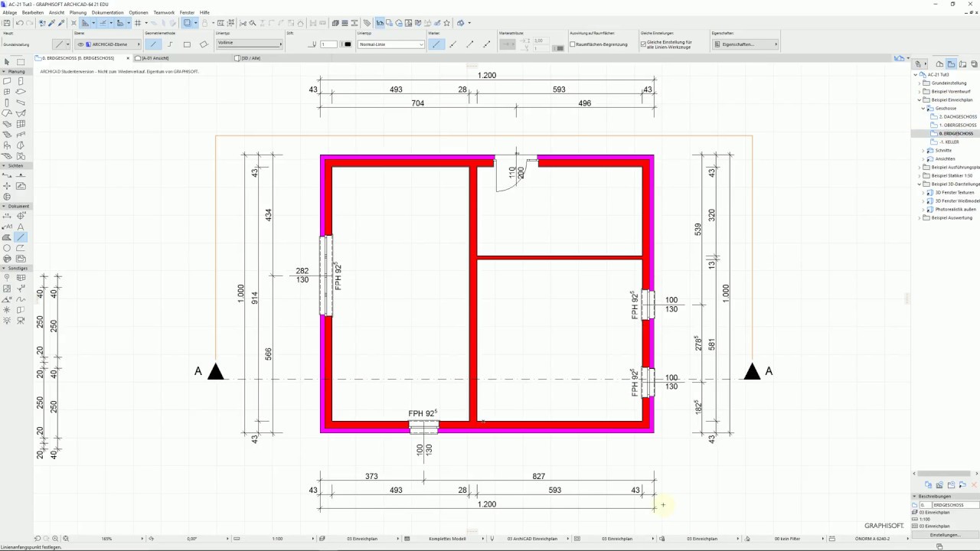Viewport: 980px width, 551px height.
Task: Open the Dokumentation menu
Action: (x=107, y=12)
